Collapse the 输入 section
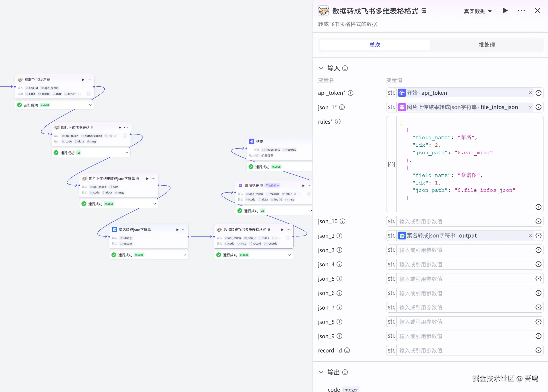Image resolution: width=548 pixels, height=392 pixels. coord(321,68)
